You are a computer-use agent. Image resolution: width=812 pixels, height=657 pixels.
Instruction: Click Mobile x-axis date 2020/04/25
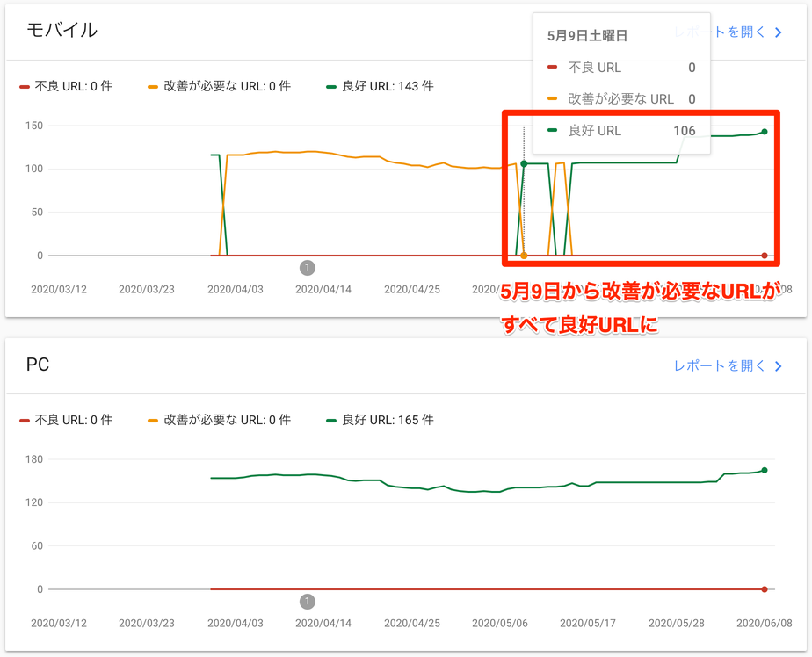pos(411,289)
